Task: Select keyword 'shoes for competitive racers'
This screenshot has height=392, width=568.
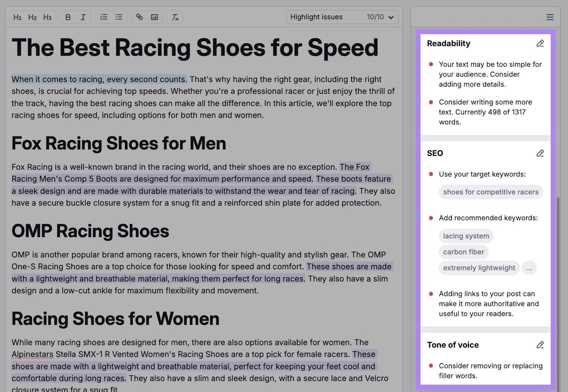Action: pos(491,192)
